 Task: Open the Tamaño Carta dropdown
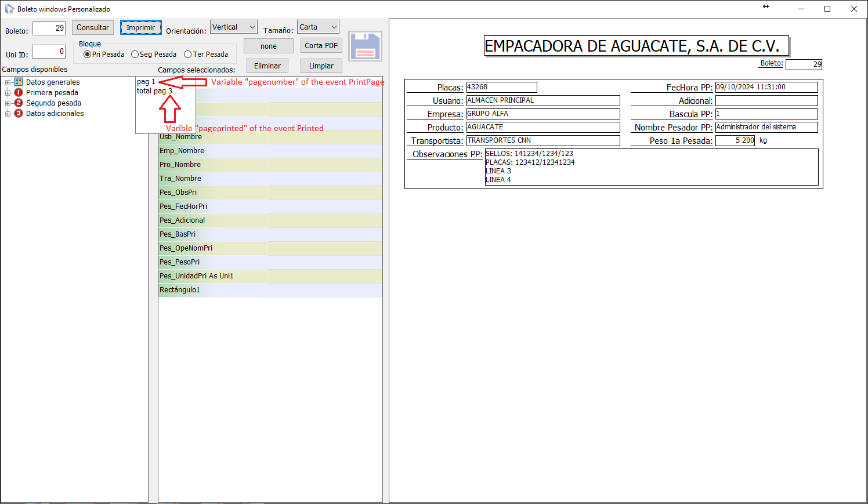[x=318, y=27]
